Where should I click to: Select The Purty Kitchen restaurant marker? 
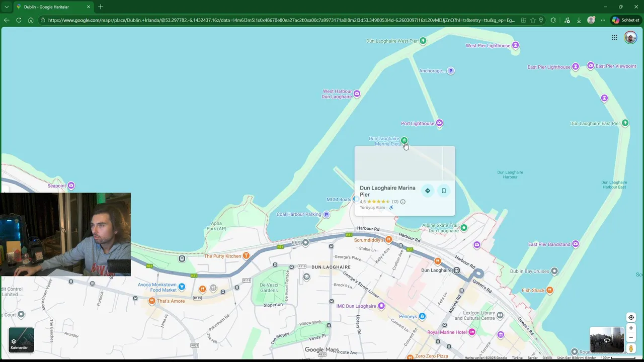click(246, 256)
